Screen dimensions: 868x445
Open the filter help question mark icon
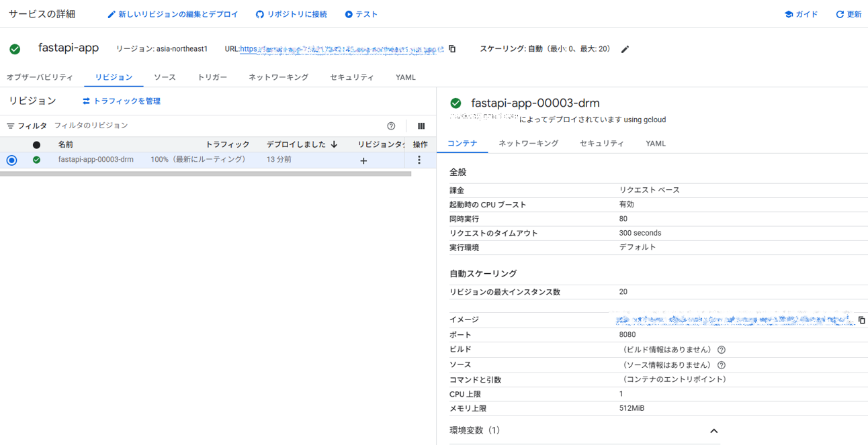tap(391, 126)
